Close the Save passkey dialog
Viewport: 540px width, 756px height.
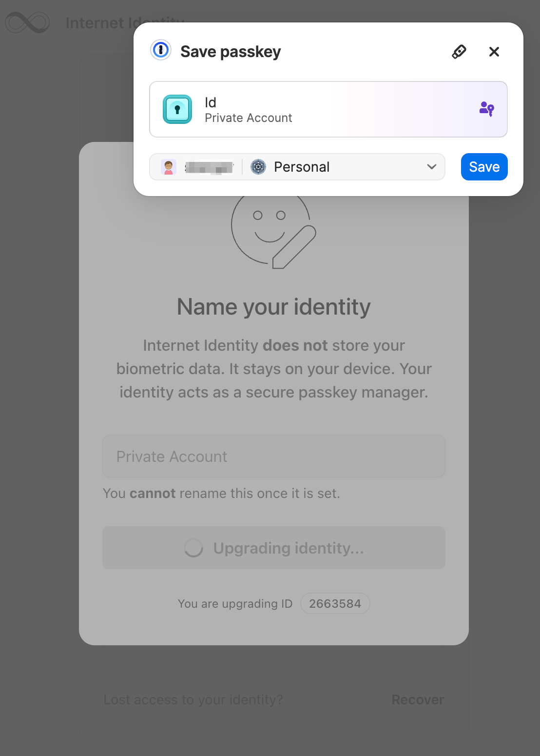coord(494,51)
